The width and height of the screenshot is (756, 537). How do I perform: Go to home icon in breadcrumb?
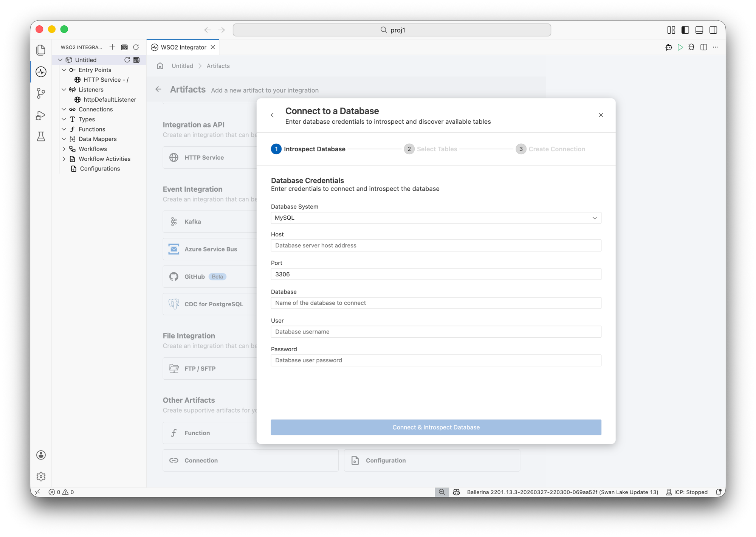click(x=160, y=66)
